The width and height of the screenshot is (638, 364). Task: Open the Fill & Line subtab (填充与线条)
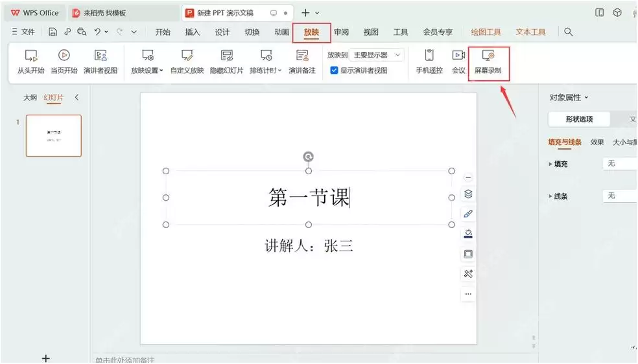[x=565, y=142]
